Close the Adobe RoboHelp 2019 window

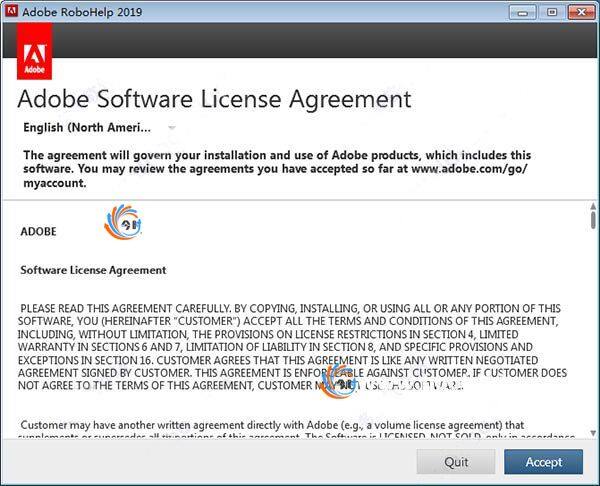pyautogui.click(x=581, y=12)
